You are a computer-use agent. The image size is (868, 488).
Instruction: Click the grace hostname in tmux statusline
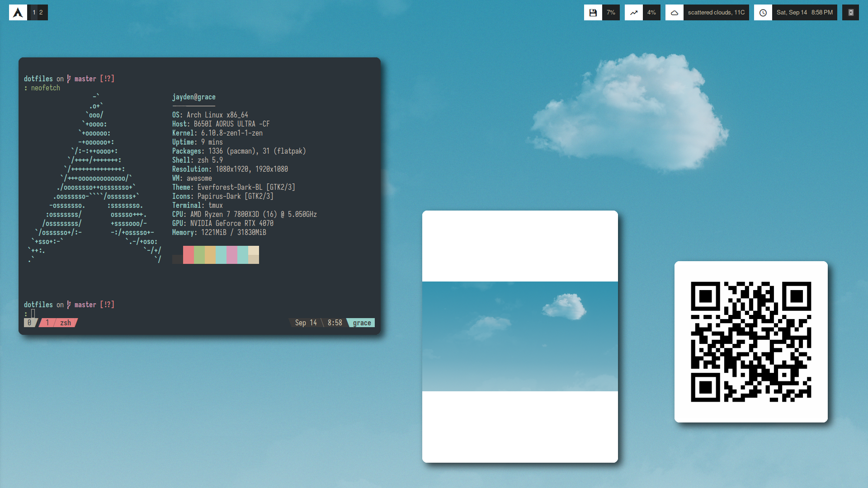pos(362,323)
